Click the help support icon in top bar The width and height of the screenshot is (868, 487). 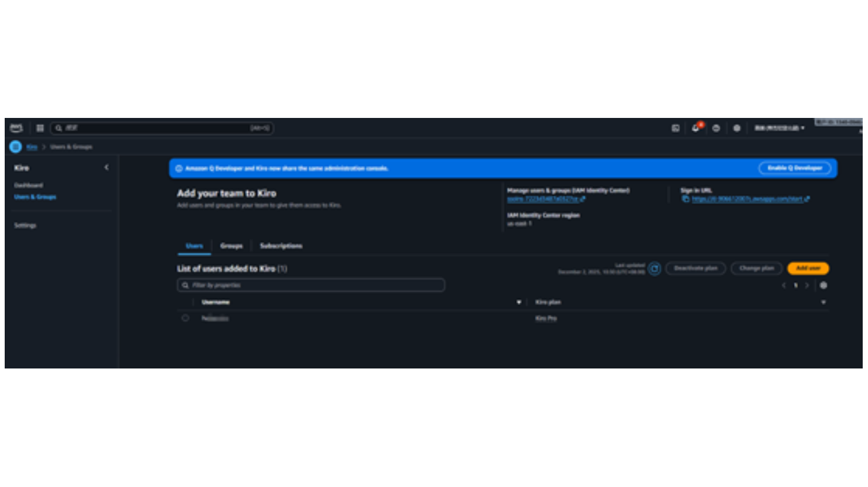[716, 128]
